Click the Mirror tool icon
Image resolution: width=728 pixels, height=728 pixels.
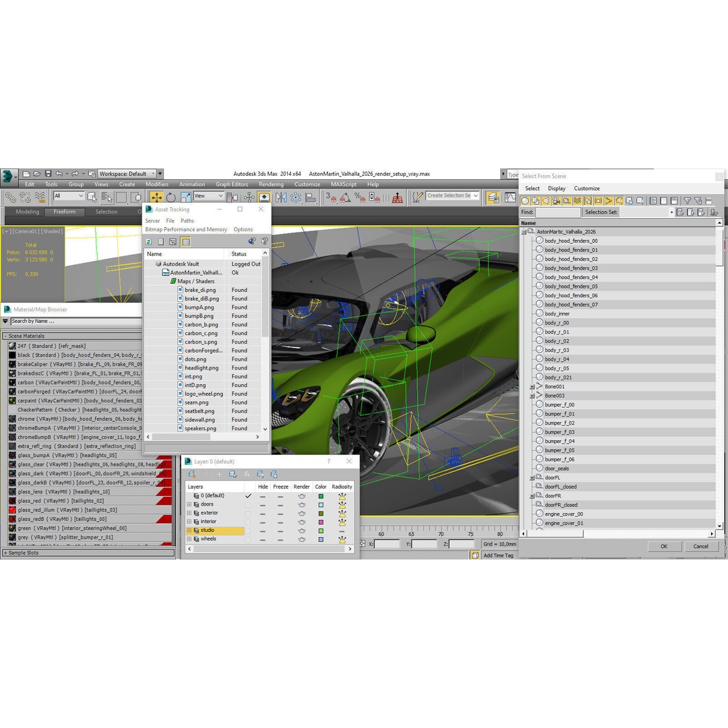pyautogui.click(x=281, y=198)
